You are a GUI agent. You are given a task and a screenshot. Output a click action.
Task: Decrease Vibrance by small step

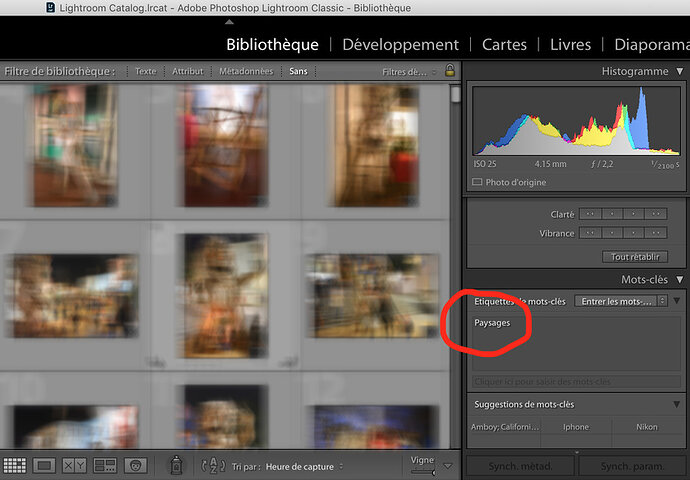612,233
